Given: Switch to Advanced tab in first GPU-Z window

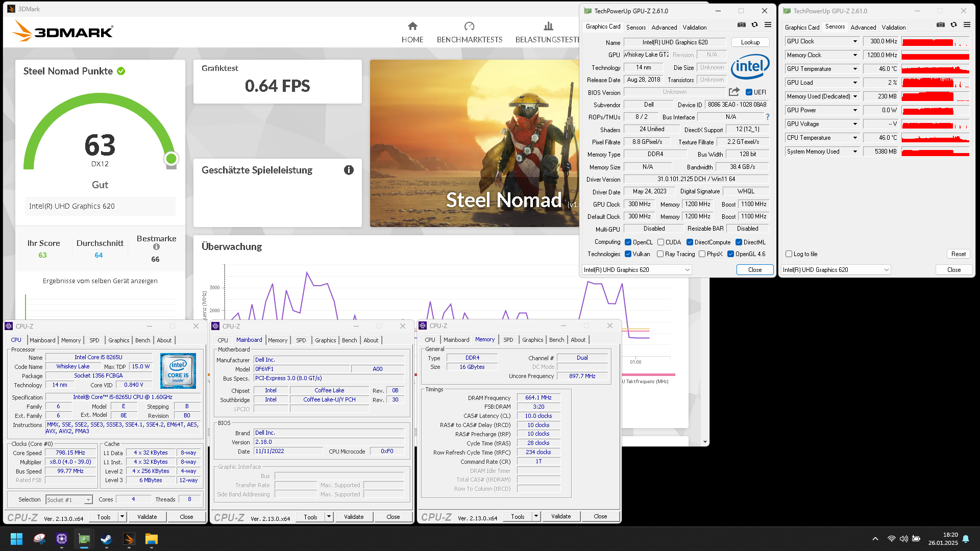Looking at the screenshot, I should [664, 28].
